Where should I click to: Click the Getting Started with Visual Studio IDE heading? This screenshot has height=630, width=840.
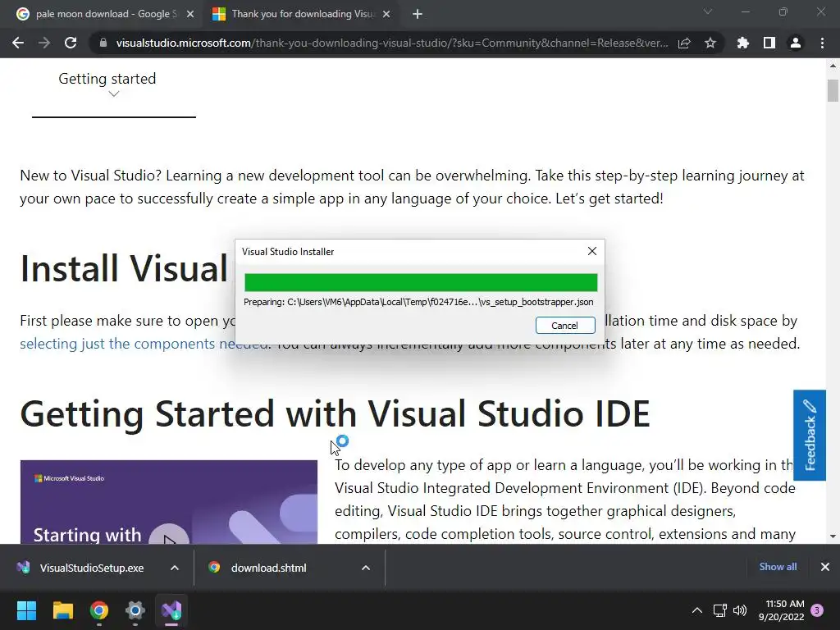pyautogui.click(x=335, y=413)
